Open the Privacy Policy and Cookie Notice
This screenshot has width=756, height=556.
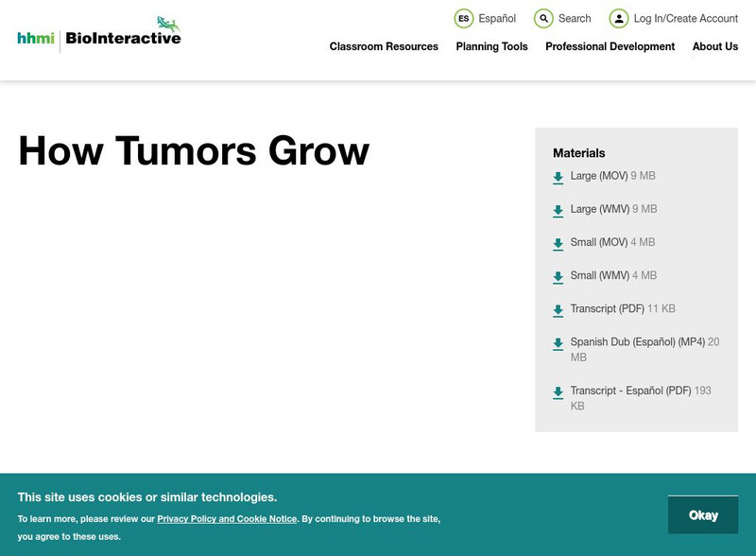click(226, 518)
